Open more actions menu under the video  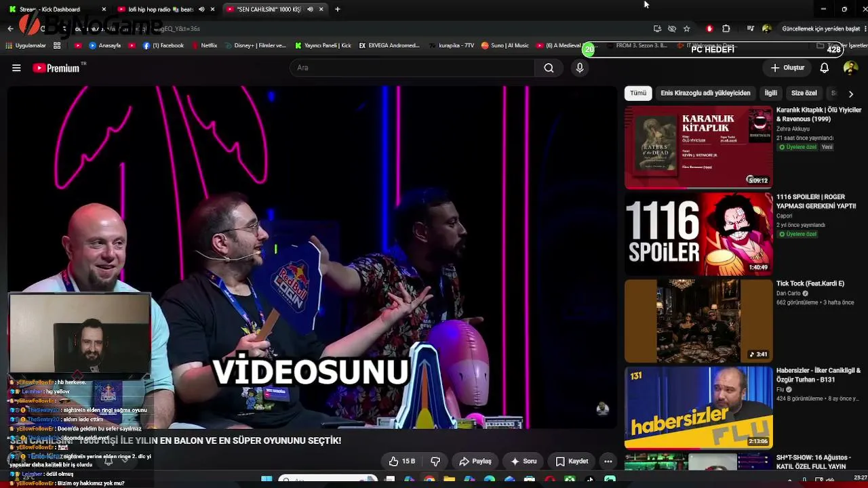[x=608, y=462]
